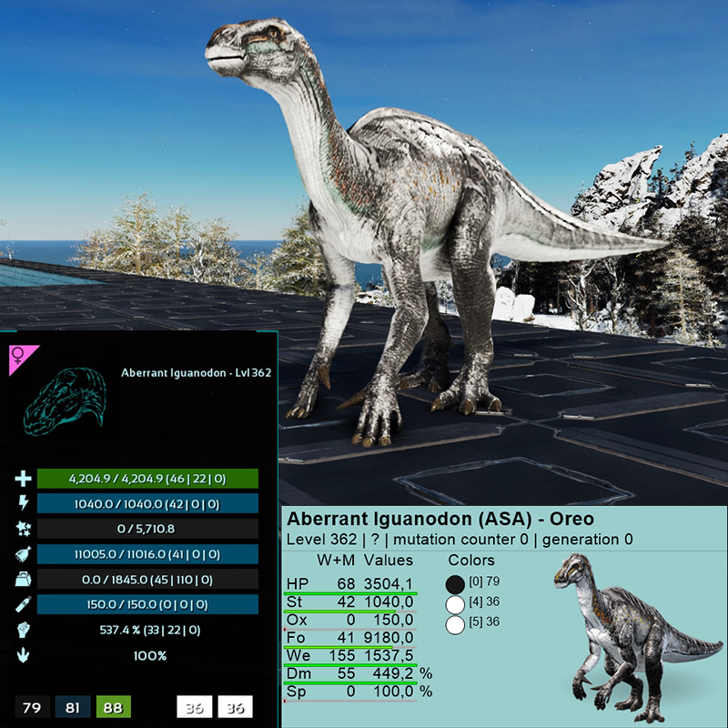Image resolution: width=728 pixels, height=728 pixels.
Task: Click the teal Iguanodon head portrait
Action: tap(65, 401)
